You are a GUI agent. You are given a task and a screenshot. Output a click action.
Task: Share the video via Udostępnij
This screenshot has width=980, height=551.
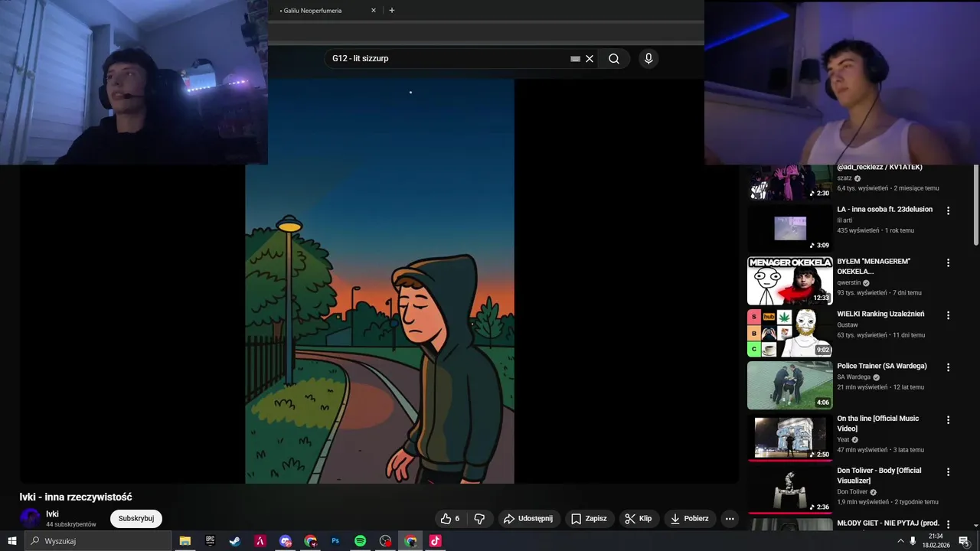(x=528, y=518)
